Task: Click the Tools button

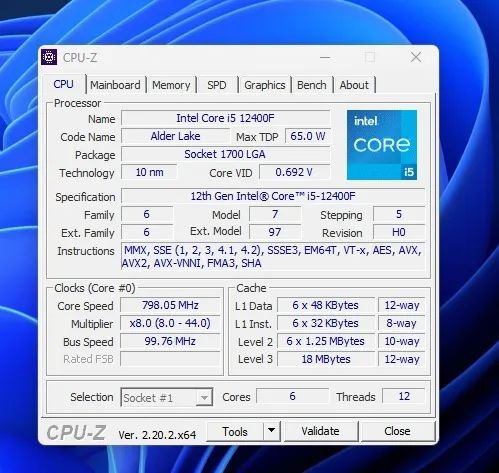Action: 235,431
